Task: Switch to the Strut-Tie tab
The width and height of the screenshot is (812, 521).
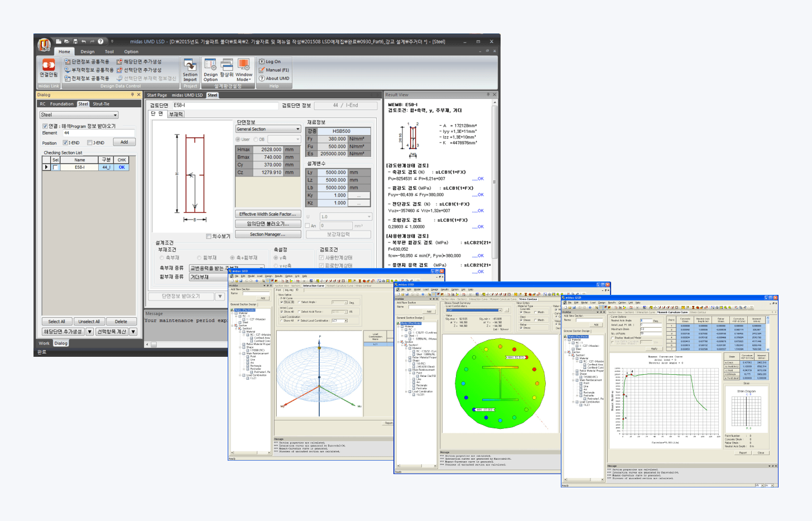Action: click(101, 104)
